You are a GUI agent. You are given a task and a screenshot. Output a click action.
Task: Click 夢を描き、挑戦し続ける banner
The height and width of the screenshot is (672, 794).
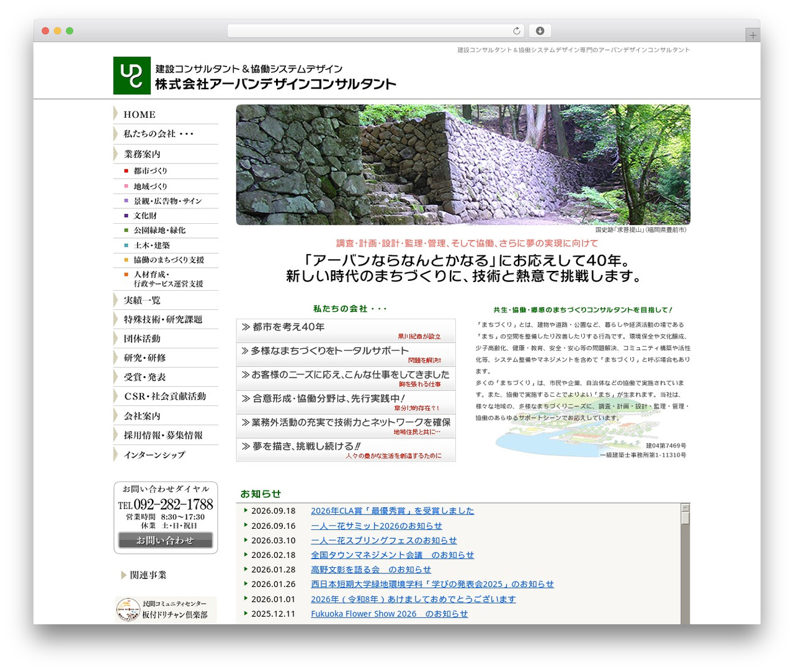(x=346, y=450)
